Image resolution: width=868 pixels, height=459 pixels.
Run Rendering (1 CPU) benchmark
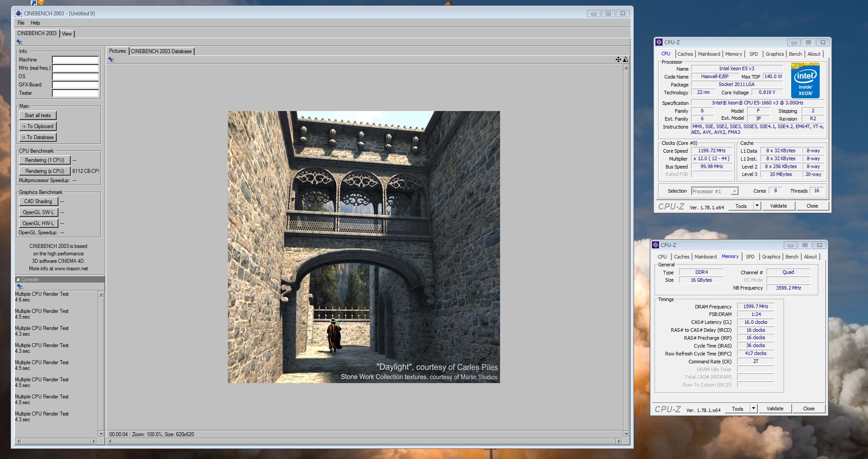[x=44, y=160]
